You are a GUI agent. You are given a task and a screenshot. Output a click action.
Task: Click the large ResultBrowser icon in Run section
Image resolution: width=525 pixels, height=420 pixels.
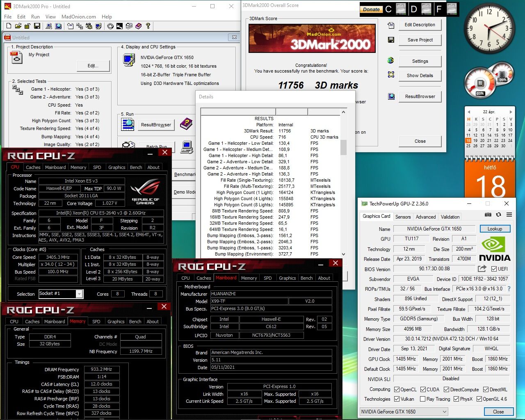128,124
